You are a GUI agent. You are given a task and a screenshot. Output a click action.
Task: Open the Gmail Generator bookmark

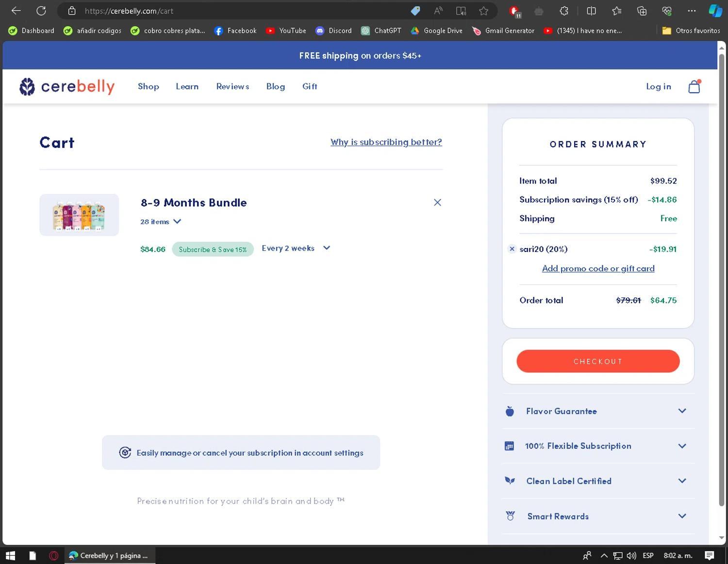503,31
